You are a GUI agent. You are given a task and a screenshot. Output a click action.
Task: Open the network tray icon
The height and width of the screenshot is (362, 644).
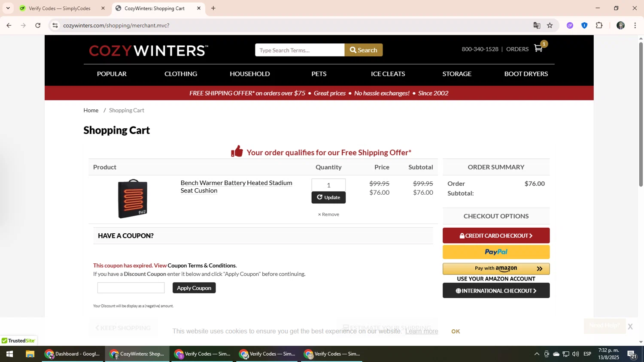566,354
